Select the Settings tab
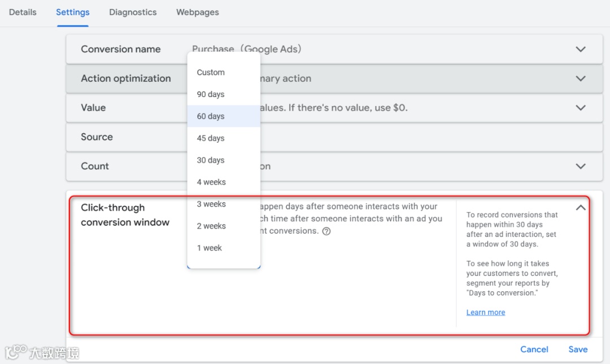610x364 pixels. [x=73, y=12]
